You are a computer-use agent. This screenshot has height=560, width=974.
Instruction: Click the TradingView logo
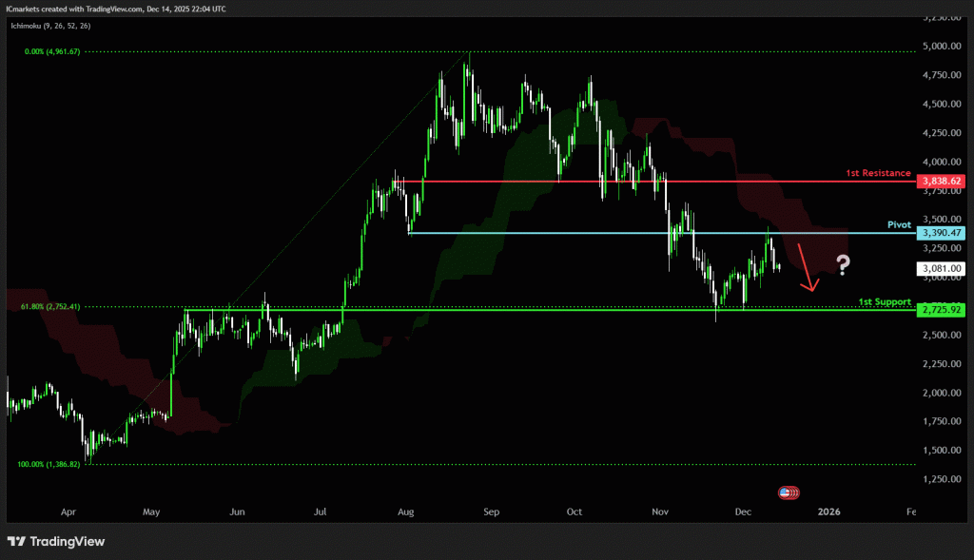56,541
